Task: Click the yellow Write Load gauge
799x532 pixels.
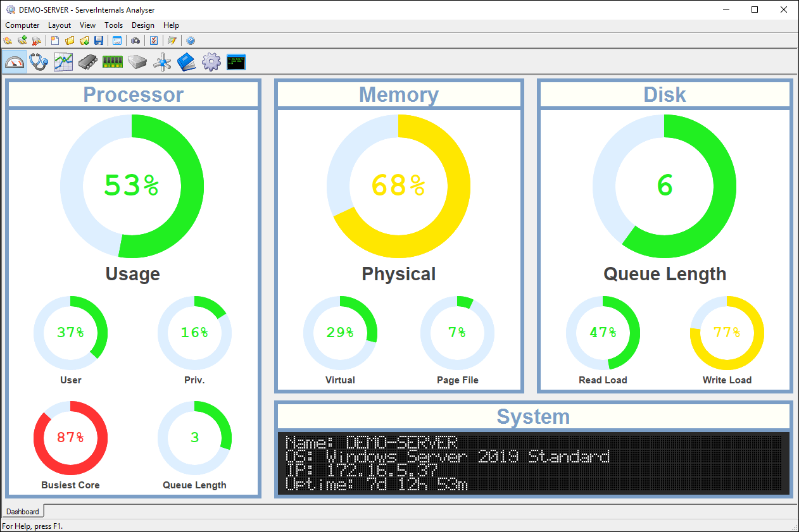Action: coord(727,333)
